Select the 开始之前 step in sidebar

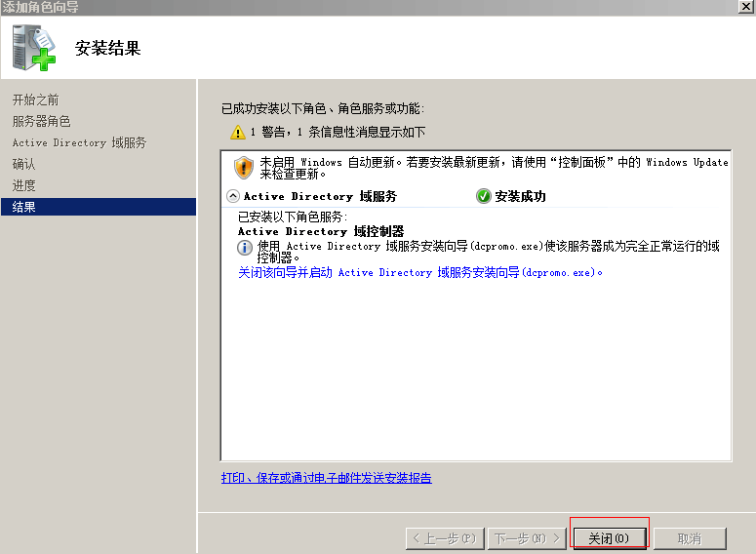(x=36, y=99)
